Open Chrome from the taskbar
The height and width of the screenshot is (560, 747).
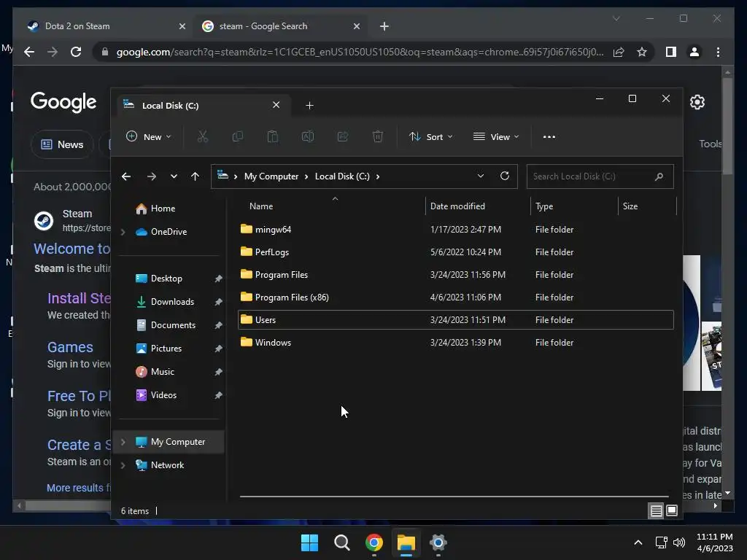tap(374, 542)
